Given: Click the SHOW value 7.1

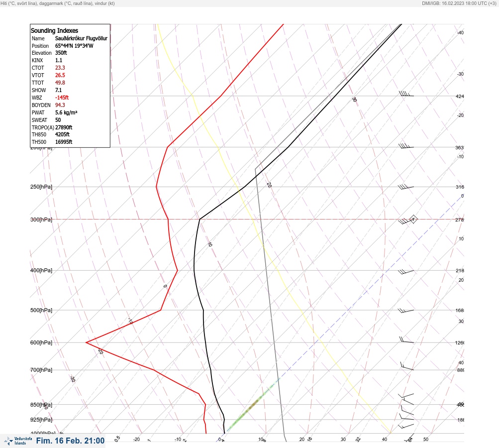Looking at the screenshot, I should point(58,90).
